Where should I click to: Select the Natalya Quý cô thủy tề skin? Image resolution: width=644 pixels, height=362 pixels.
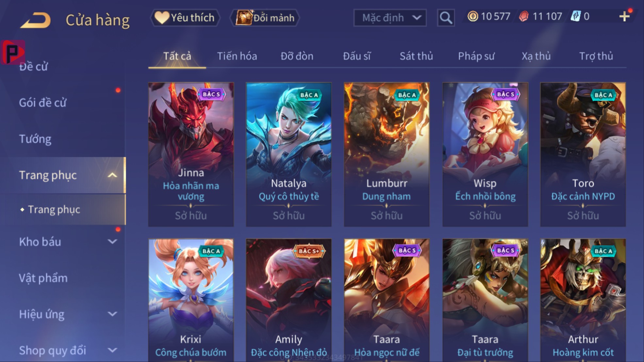[x=289, y=154]
